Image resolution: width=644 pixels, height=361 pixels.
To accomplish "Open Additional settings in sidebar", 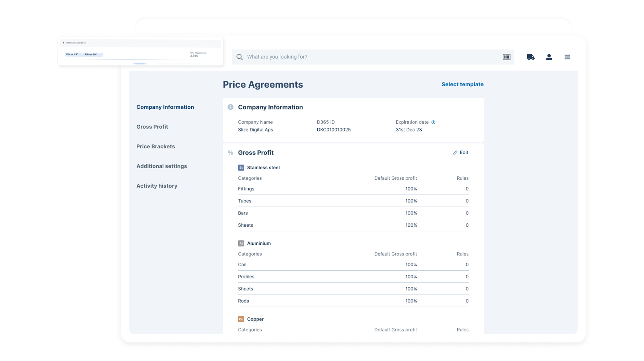I will pyautogui.click(x=162, y=166).
